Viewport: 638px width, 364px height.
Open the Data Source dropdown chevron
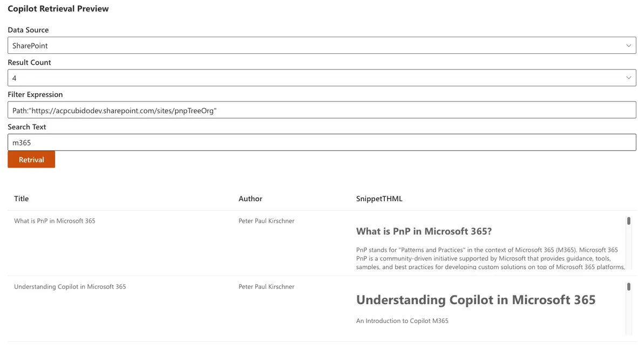point(628,45)
